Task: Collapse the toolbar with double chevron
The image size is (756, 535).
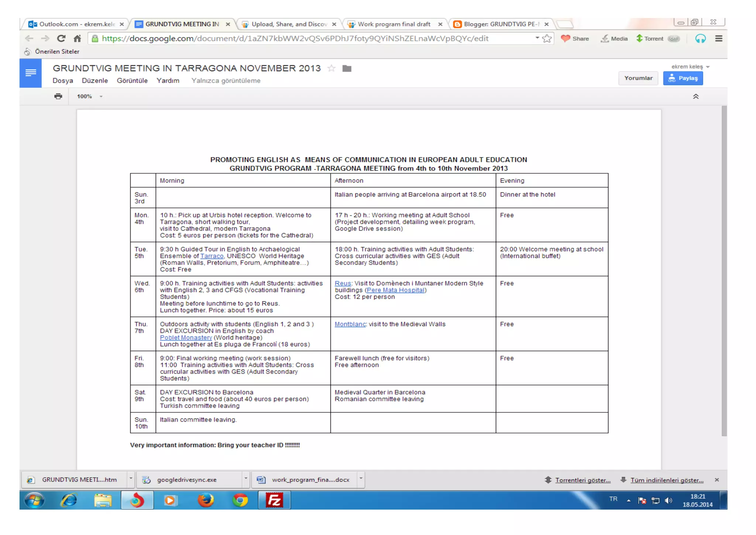Action: (x=695, y=96)
